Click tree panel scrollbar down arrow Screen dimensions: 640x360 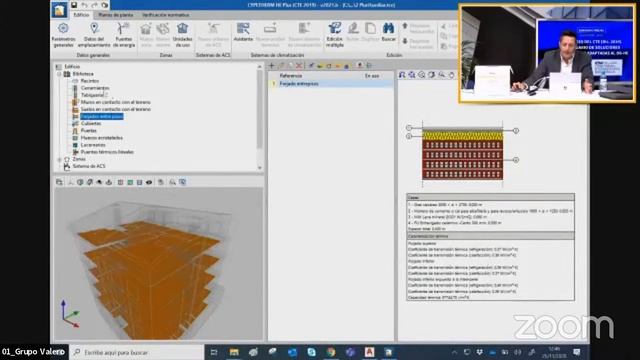click(260, 167)
